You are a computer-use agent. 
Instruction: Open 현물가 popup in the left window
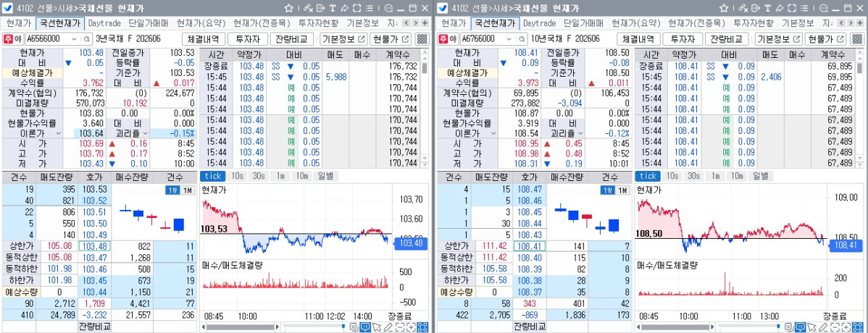point(391,39)
